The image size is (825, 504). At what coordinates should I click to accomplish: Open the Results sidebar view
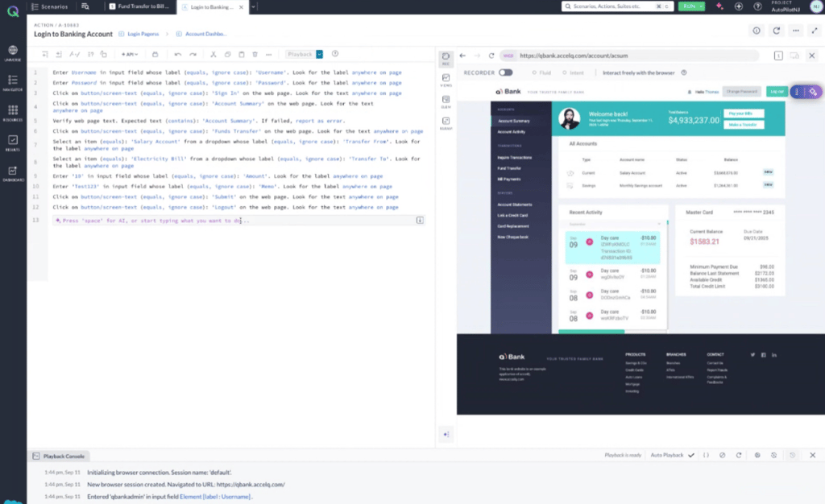tap(13, 143)
